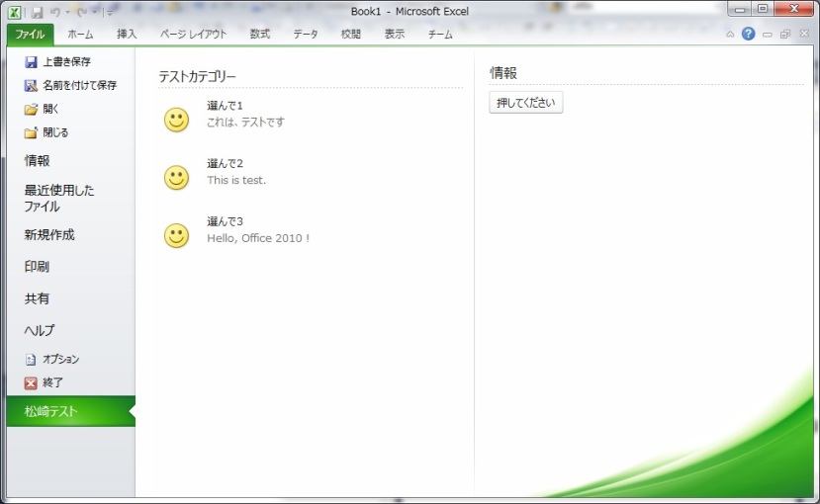This screenshot has width=820, height=504.
Task: Click the Save As icon beside 名前を付けて保存
Action: [x=31, y=85]
